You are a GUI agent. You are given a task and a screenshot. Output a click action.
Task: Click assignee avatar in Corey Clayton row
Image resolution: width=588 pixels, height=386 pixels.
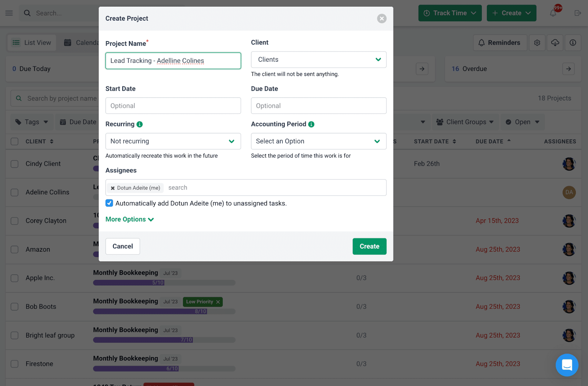(569, 221)
